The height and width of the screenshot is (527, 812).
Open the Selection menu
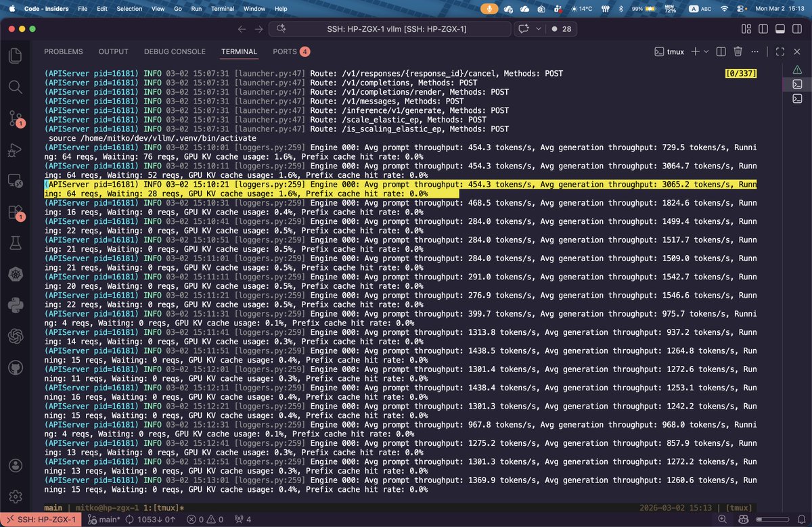tap(129, 9)
